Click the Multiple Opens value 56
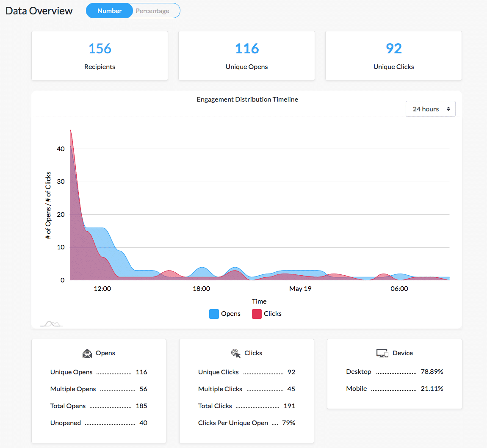Image resolution: width=487 pixels, height=448 pixels. [143, 389]
